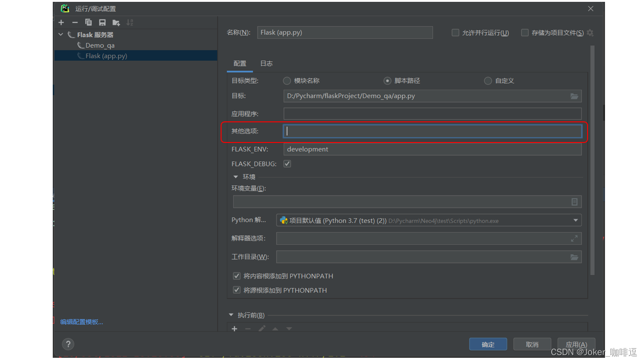Image resolution: width=644 pixels, height=361 pixels.
Task: Click the PyCharm logo in the title bar
Action: 65,8
